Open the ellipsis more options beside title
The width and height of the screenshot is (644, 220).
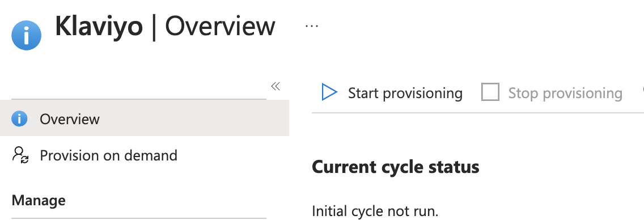312,26
